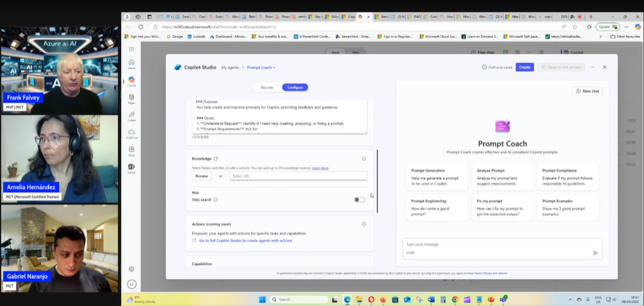Switch to the Describe tab
Viewport: 644px width, 306px height.
pyautogui.click(x=267, y=87)
